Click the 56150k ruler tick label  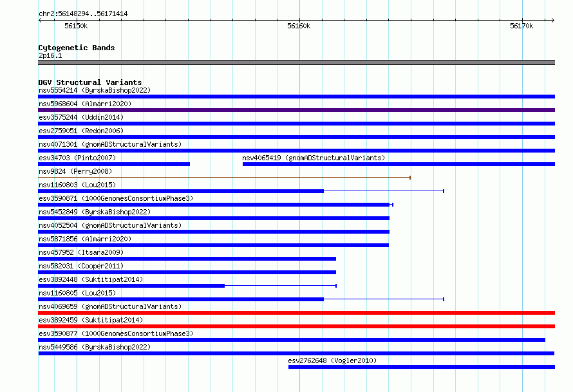pyautogui.click(x=76, y=26)
